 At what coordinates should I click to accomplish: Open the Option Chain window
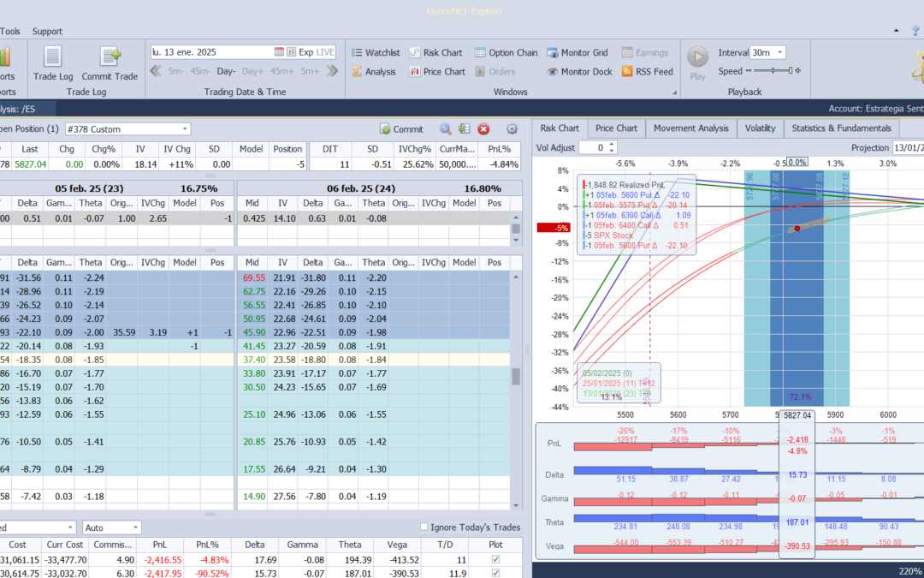506,52
